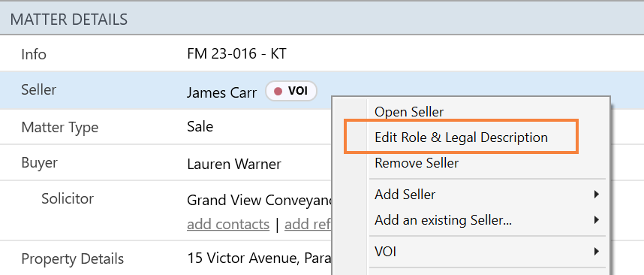Click the VOI status badge
644x275 pixels.
pyautogui.click(x=291, y=91)
